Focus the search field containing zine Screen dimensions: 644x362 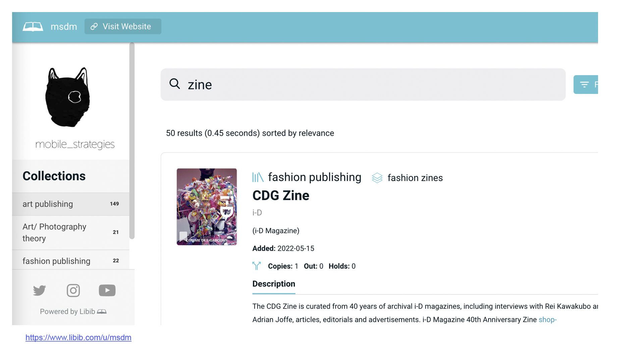point(363,84)
